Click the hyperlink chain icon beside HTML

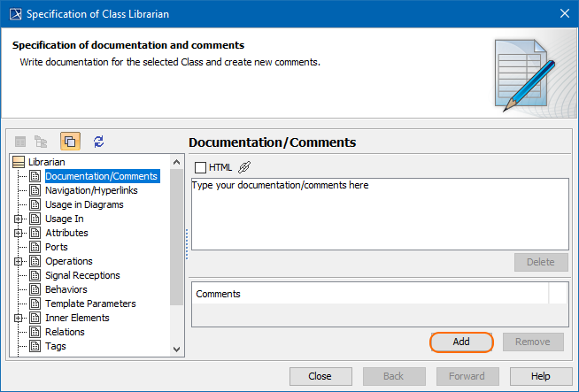coord(245,167)
